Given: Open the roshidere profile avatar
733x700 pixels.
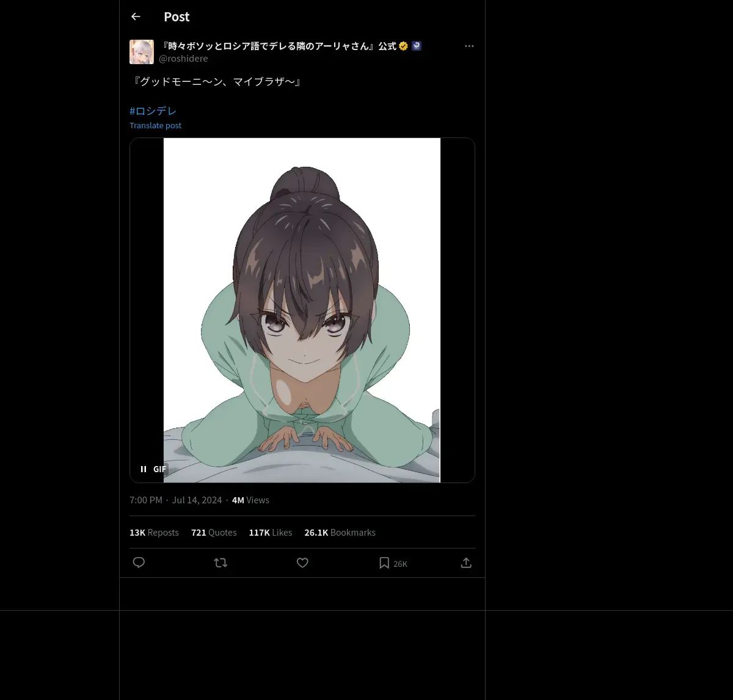Looking at the screenshot, I should [x=142, y=52].
